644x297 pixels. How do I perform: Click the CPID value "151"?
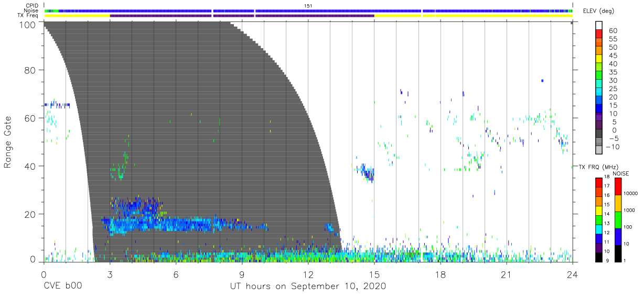(308, 5)
